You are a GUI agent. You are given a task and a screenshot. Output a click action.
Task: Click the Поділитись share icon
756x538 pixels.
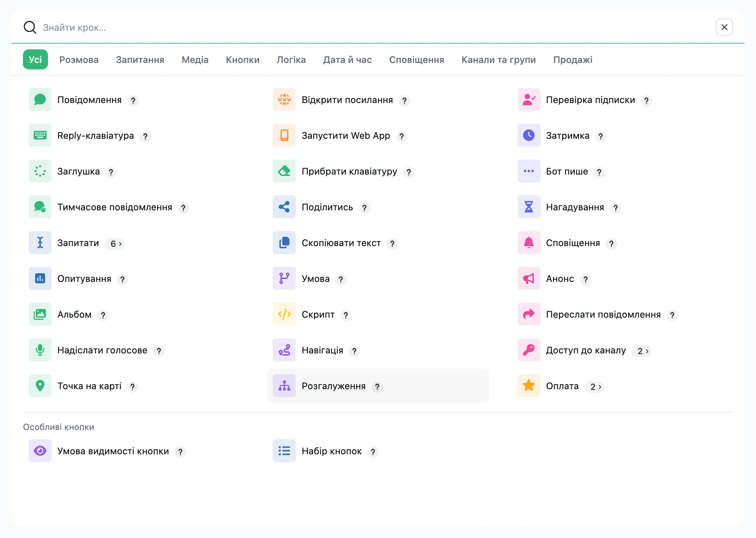click(x=284, y=207)
